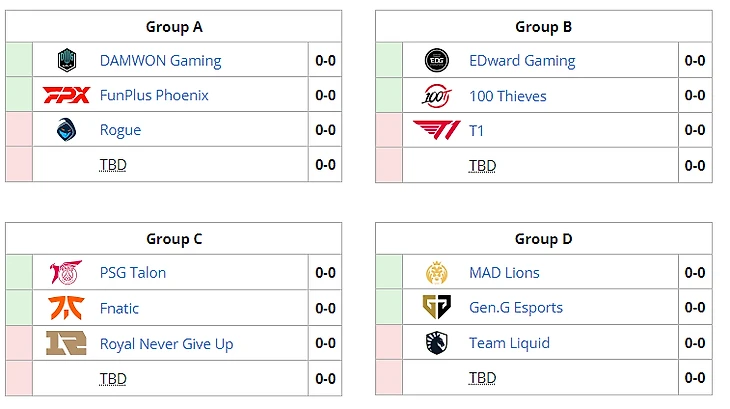
Task: Click the Rogue team logo icon
Action: 67,130
